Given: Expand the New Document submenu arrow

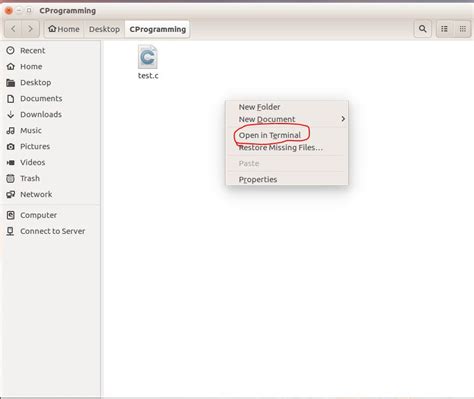Looking at the screenshot, I should [x=343, y=119].
